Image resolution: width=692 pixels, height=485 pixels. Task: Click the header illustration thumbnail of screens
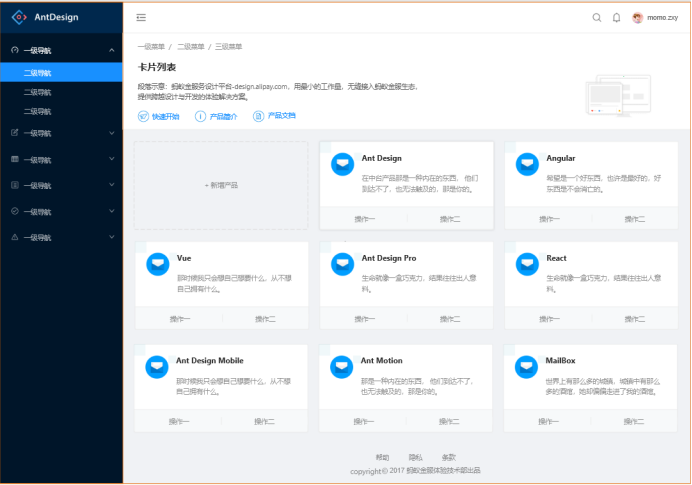pyautogui.click(x=618, y=95)
